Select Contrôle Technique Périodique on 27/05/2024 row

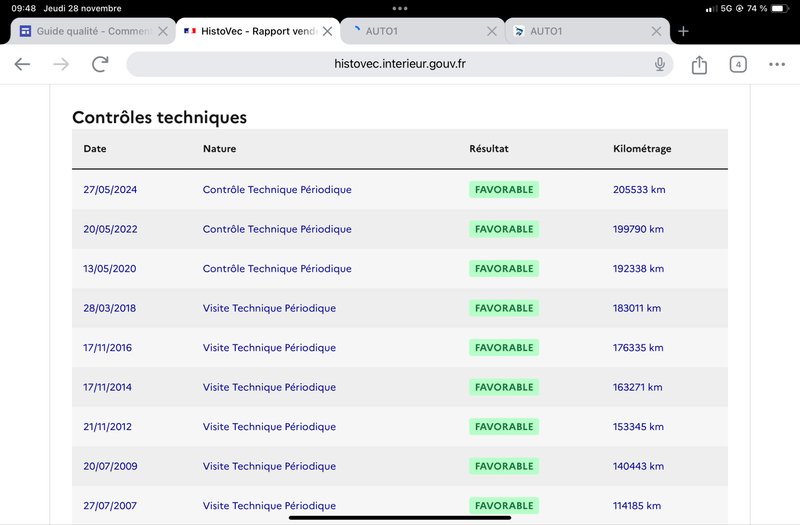click(x=277, y=189)
